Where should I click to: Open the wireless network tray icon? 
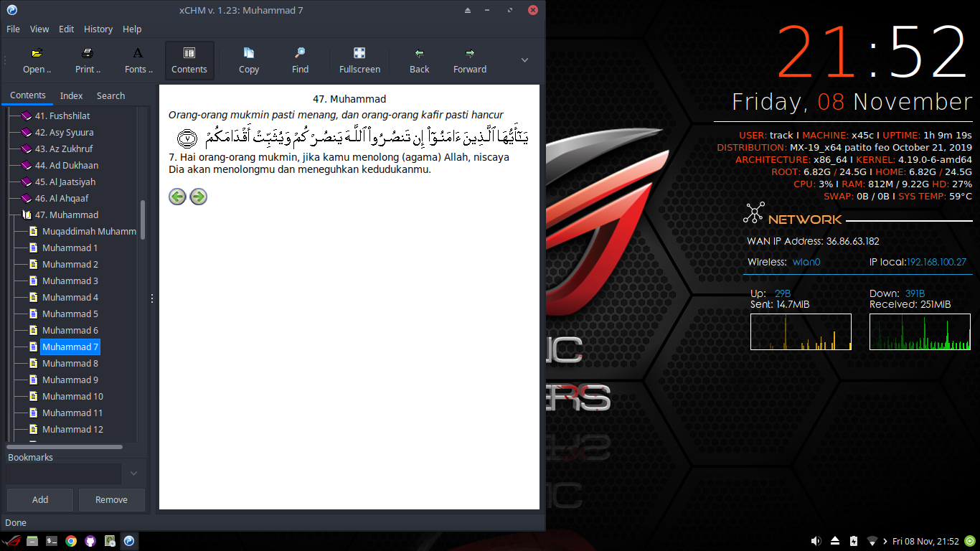[872, 541]
